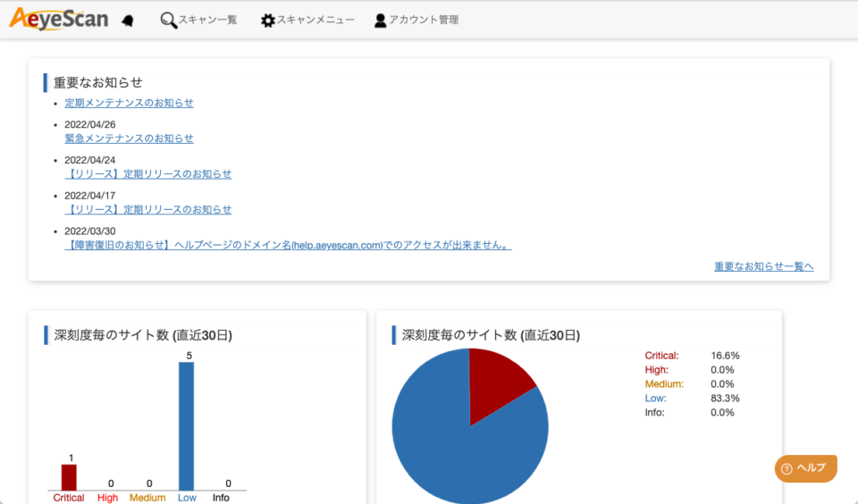Click the gear icon beside スキャンメニュー
This screenshot has width=858, height=504.
pos(267,21)
